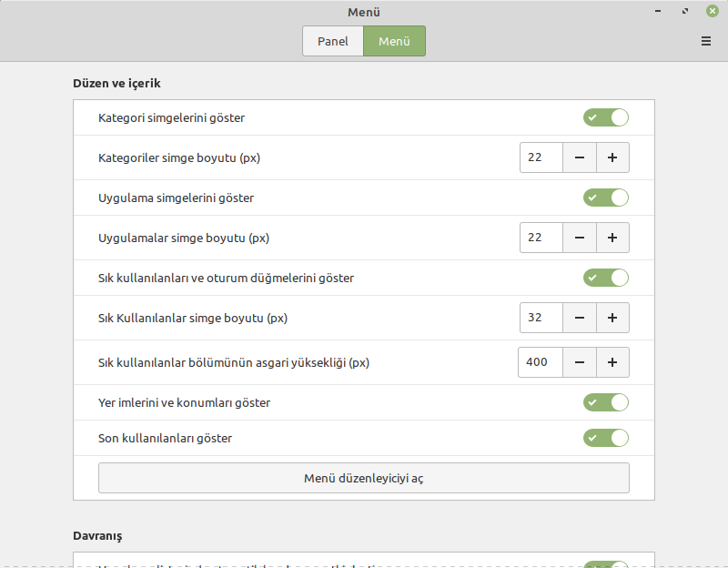Increase Uygulamalar simge boyutu value
Viewport: 728px width, 568px height.
click(x=612, y=238)
